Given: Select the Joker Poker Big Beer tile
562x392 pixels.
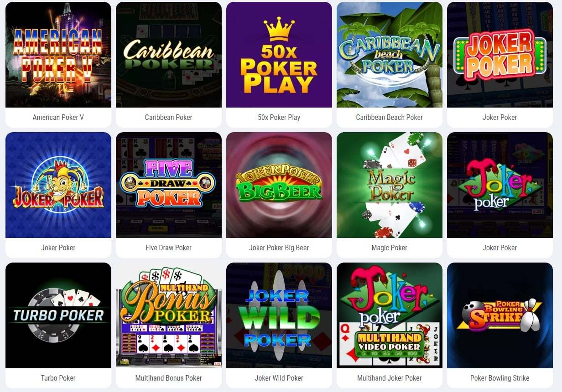Looking at the screenshot, I should [279, 185].
